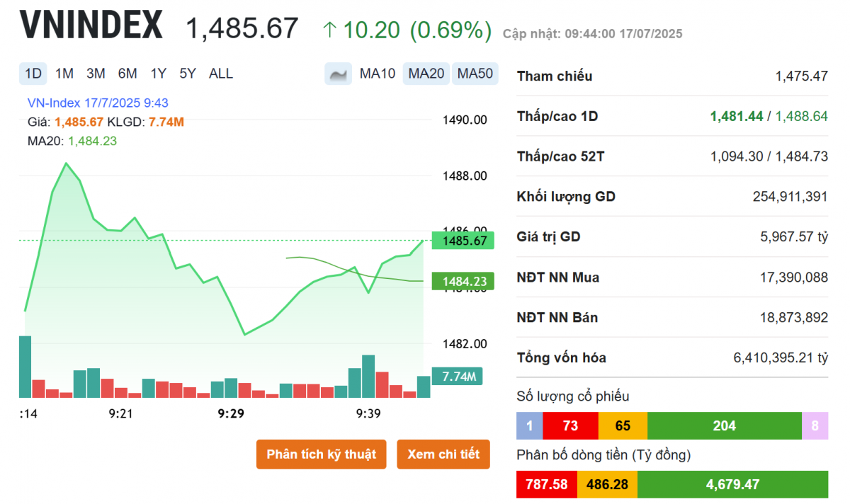Click the index value 1,485.67 in header
850x504 pixels.
click(x=242, y=29)
